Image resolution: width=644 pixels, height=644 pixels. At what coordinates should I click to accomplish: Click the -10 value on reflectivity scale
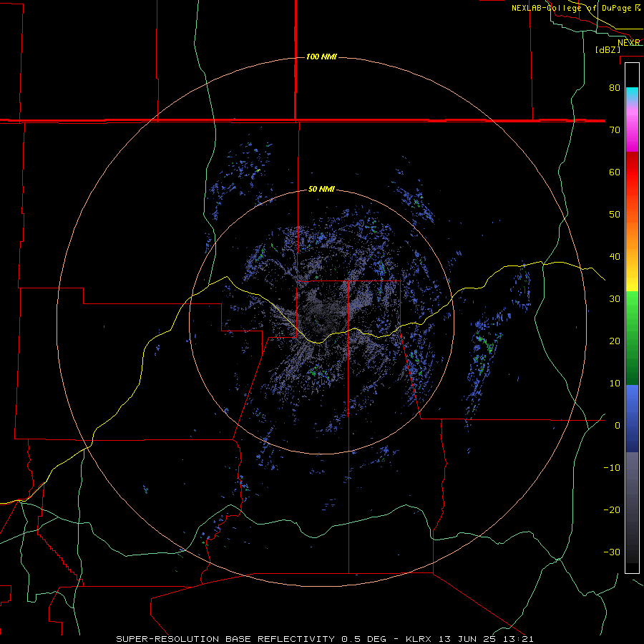pyautogui.click(x=612, y=468)
